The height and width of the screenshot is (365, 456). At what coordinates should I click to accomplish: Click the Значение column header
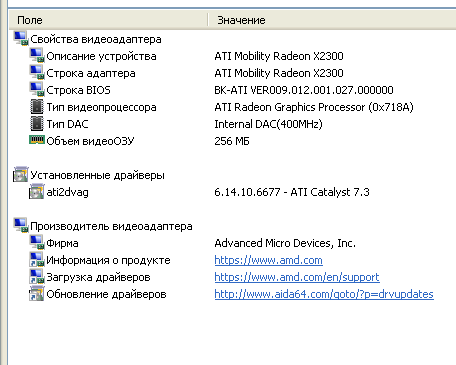[332, 20]
